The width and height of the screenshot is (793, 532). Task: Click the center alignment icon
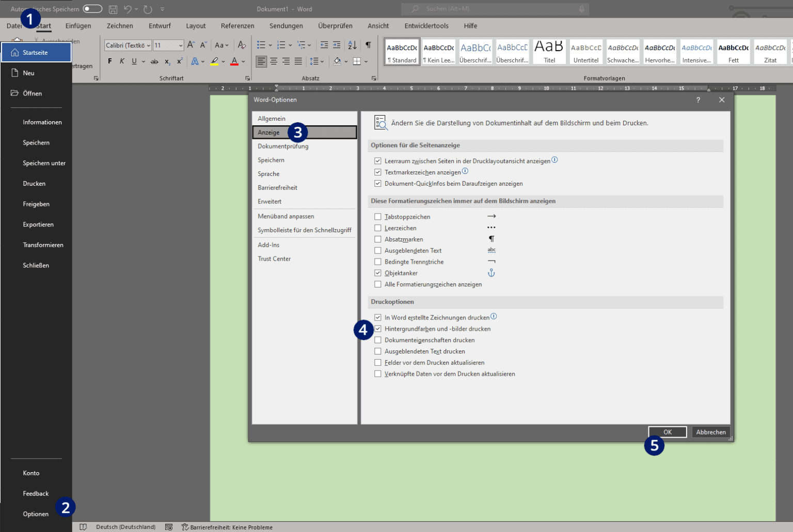274,61
